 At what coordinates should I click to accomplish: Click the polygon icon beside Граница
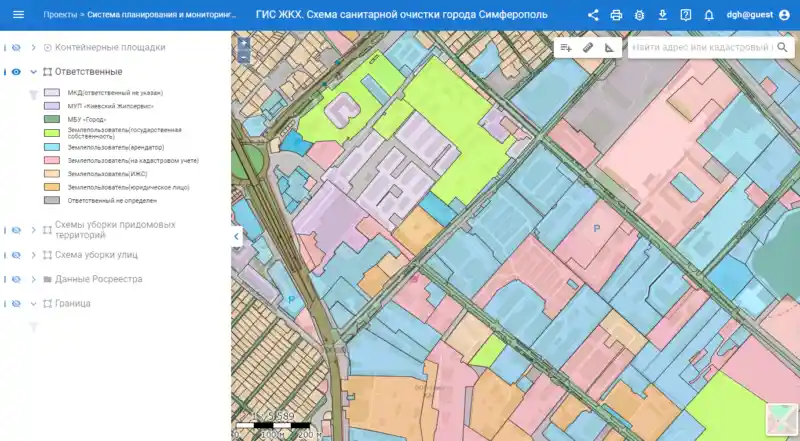pyautogui.click(x=47, y=304)
